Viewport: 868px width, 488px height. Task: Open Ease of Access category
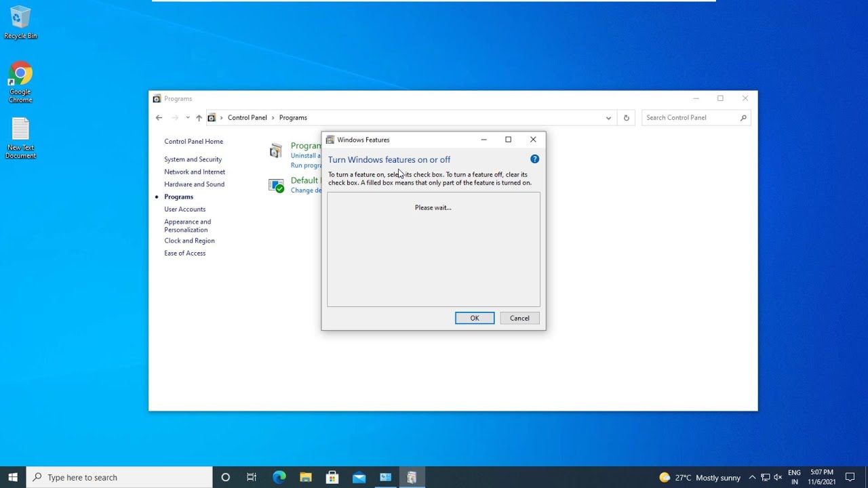pos(184,253)
